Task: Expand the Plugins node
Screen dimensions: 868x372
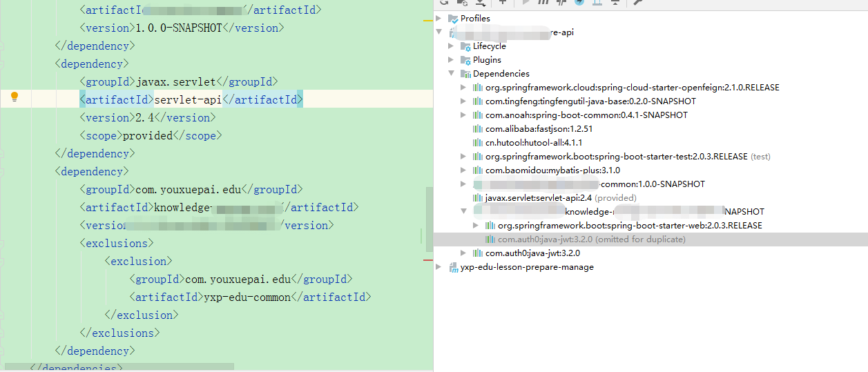Action: point(452,60)
